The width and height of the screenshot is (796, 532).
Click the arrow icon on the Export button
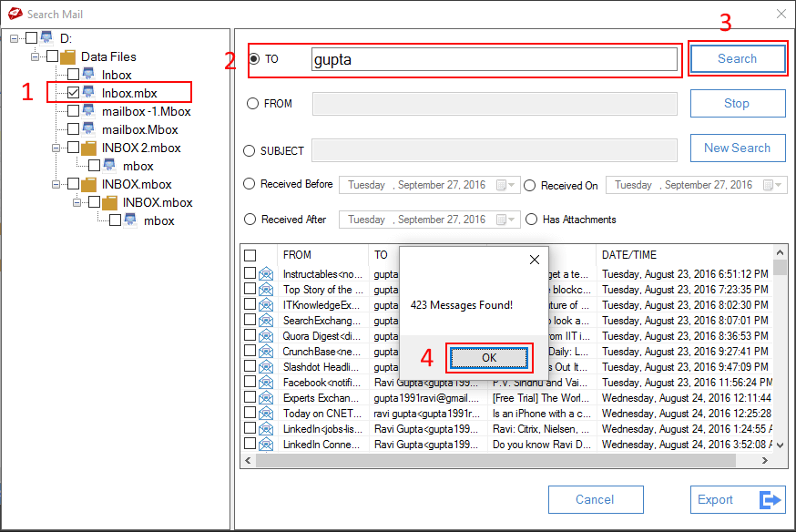point(770,499)
